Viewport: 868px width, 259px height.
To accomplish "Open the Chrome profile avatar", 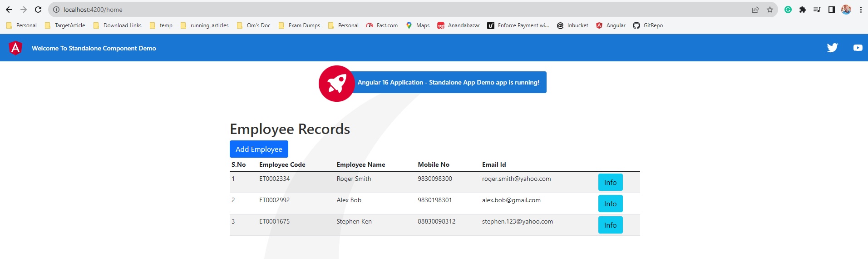I will click(x=846, y=10).
